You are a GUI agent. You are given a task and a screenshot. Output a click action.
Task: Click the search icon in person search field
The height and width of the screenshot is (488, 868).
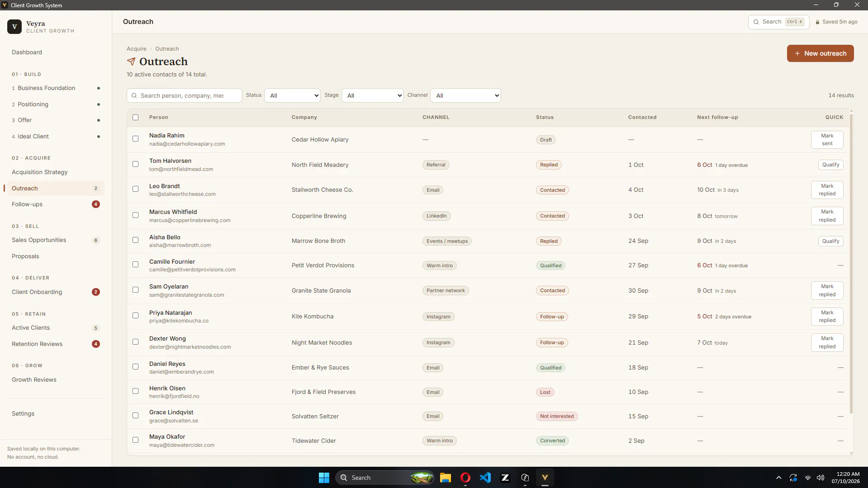(134, 95)
